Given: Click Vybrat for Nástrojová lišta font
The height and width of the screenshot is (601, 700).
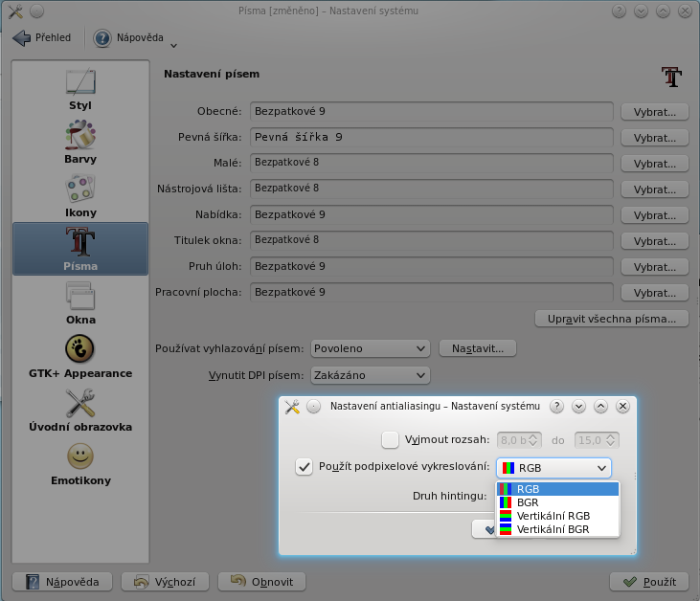Looking at the screenshot, I should click(654, 189).
